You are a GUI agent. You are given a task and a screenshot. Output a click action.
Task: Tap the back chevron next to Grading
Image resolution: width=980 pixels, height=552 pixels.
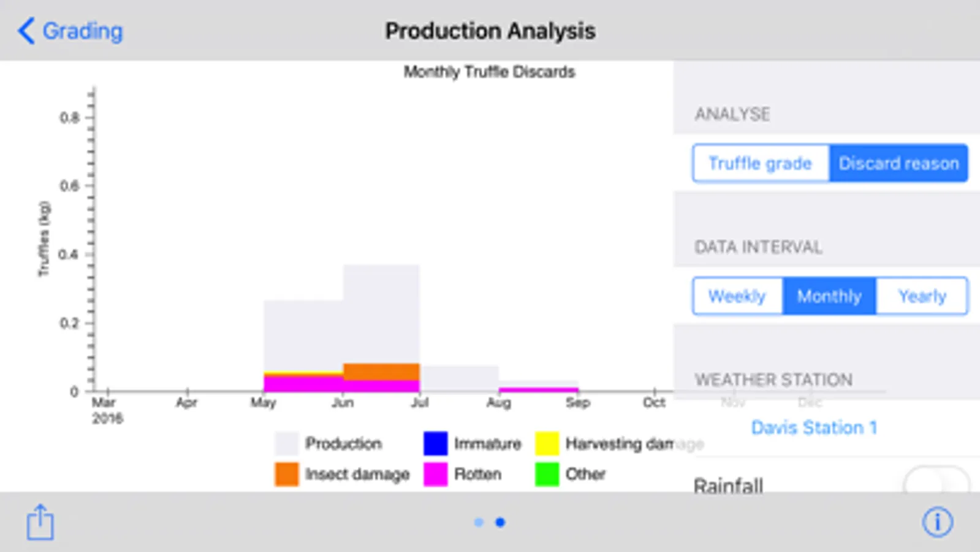coord(25,30)
